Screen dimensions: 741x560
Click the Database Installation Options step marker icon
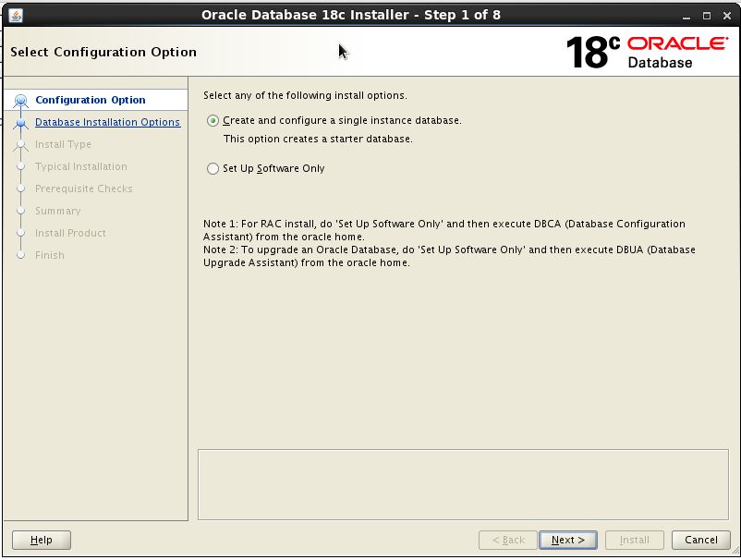tap(20, 123)
